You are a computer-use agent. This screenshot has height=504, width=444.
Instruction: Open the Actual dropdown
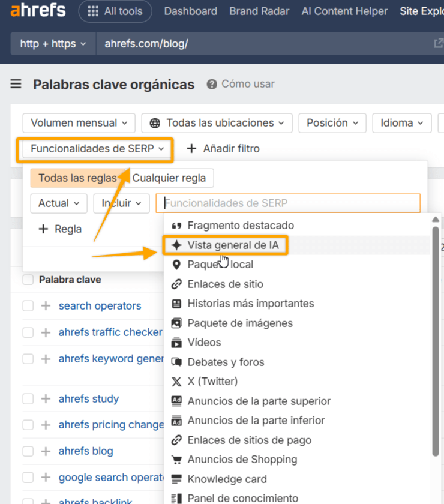coord(58,203)
